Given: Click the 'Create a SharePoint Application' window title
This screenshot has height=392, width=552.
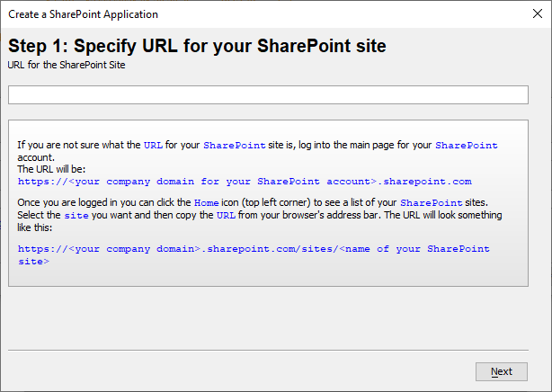Looking at the screenshot, I should 83,14.
